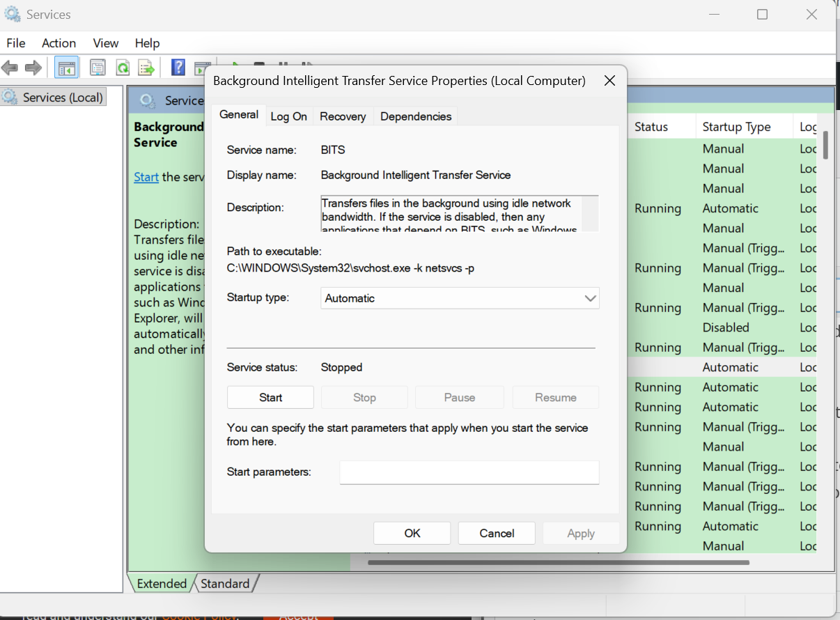Switch to the Standard view tab
Image resolution: width=840 pixels, height=620 pixels.
point(224,583)
